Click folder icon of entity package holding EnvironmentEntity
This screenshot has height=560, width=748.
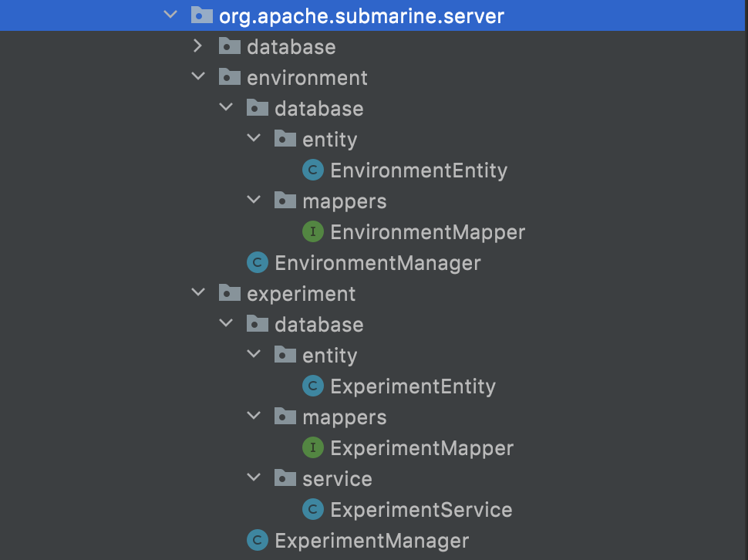285,139
